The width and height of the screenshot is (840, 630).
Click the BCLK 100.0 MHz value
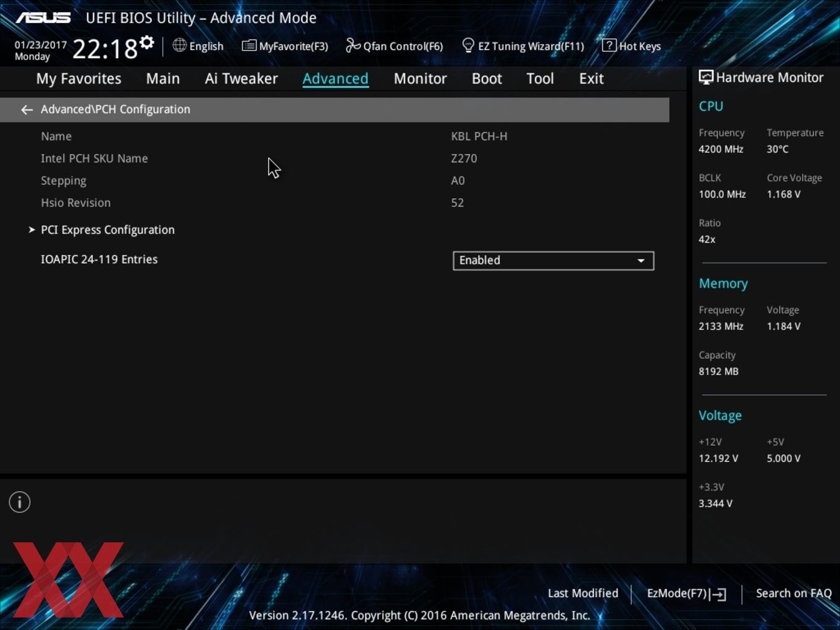point(722,194)
